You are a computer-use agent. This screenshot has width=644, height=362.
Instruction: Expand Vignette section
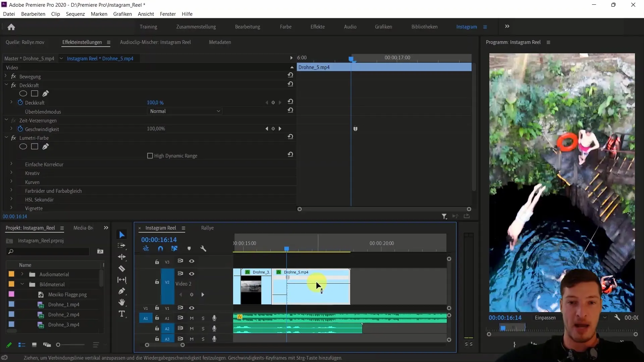pos(11,208)
